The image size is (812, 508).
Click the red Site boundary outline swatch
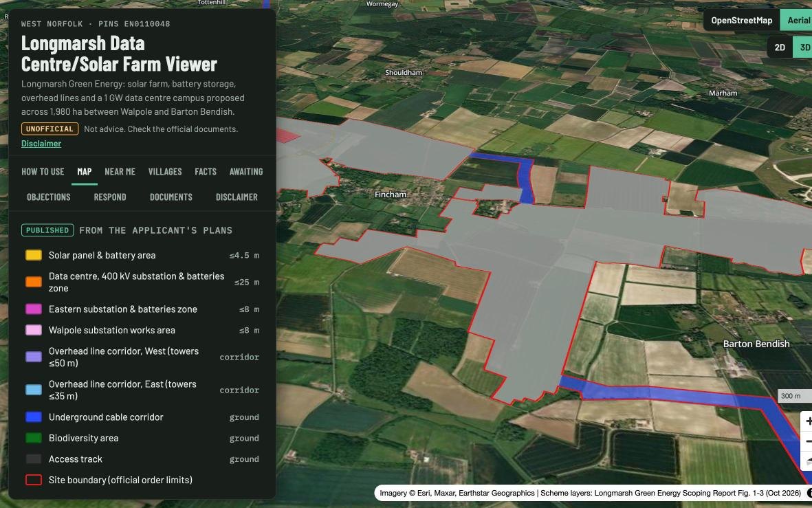34,480
